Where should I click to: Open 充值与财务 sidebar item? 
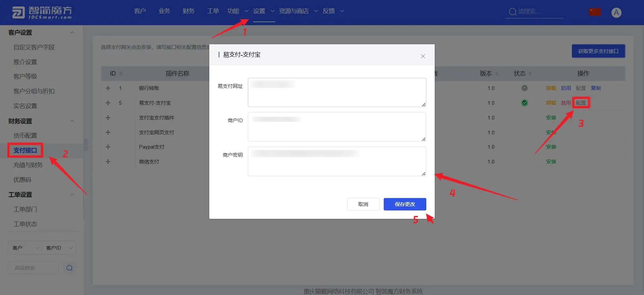pyautogui.click(x=28, y=165)
